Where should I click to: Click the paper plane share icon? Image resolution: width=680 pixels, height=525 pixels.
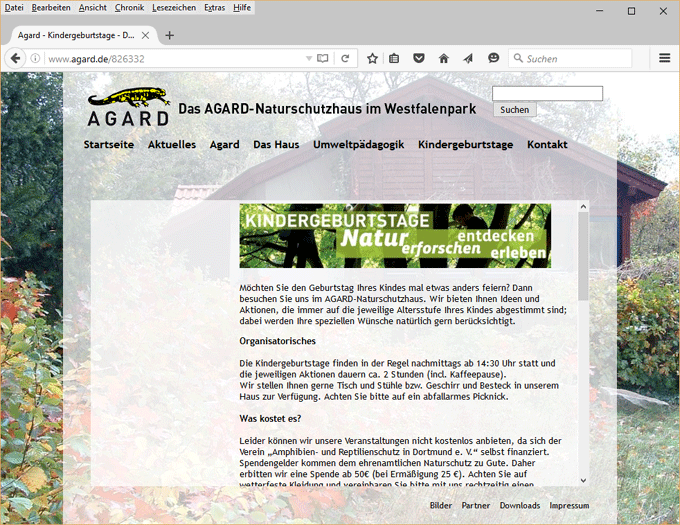[x=468, y=59]
